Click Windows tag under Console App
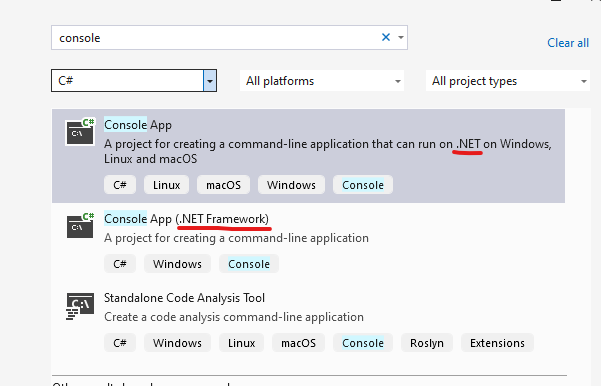The height and width of the screenshot is (386, 601). point(291,185)
